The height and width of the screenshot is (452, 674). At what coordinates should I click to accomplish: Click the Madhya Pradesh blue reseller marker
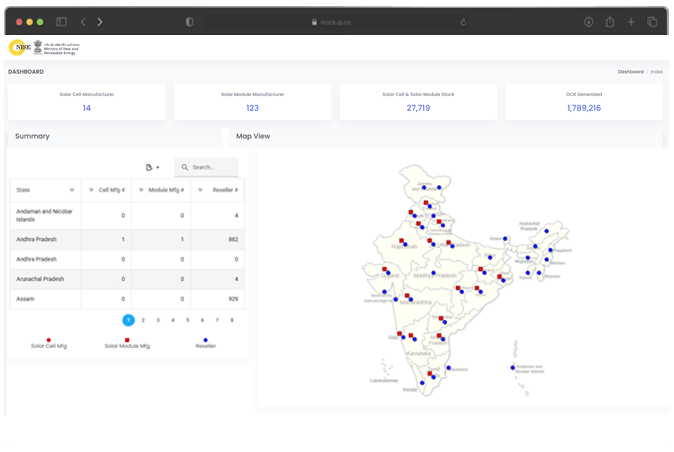pyautogui.click(x=433, y=273)
